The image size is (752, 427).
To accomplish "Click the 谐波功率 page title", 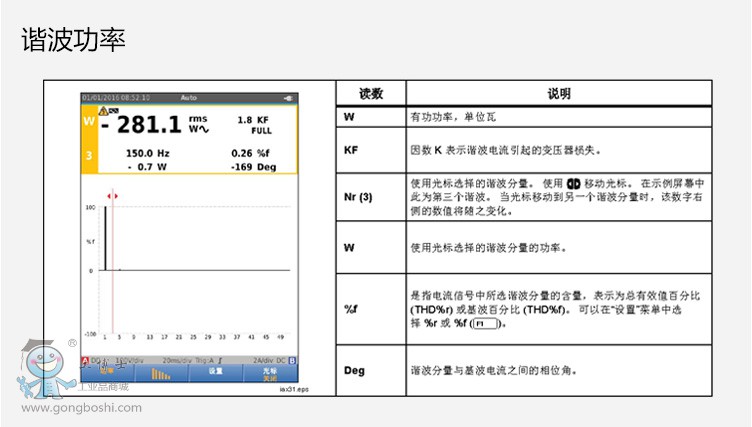I will [x=74, y=40].
